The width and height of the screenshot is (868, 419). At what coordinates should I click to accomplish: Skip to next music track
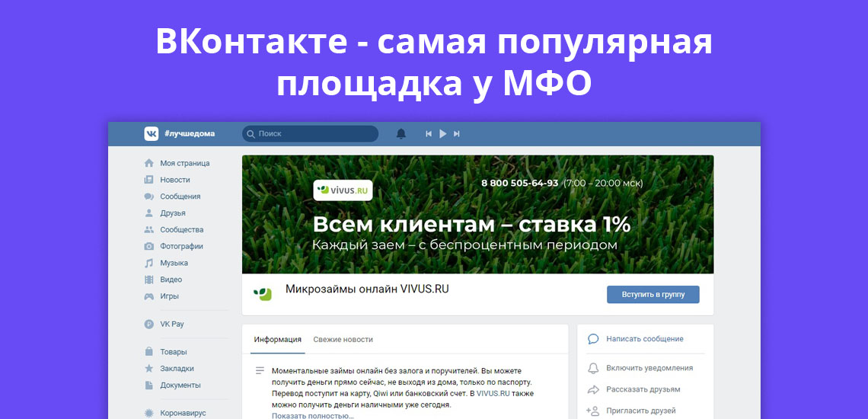tap(457, 133)
